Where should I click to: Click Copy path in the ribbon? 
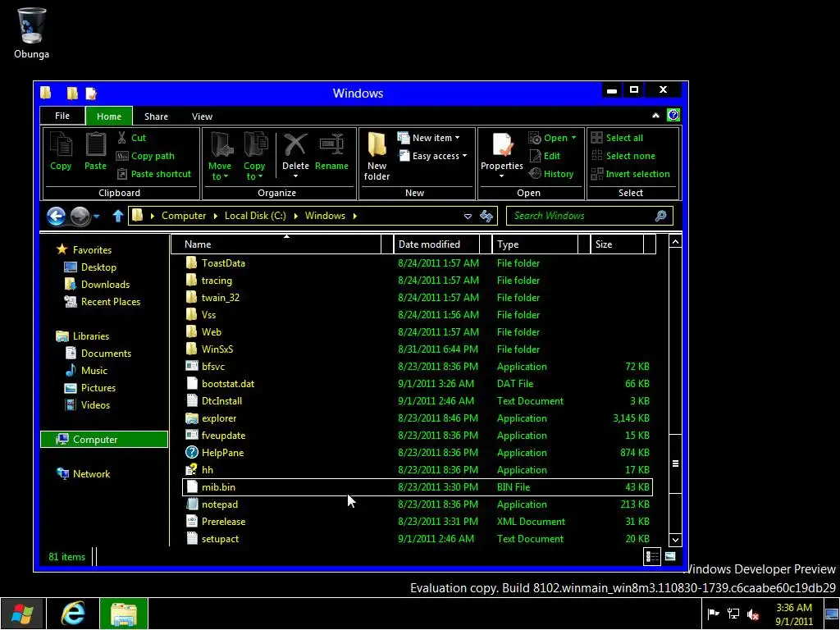pyautogui.click(x=146, y=156)
